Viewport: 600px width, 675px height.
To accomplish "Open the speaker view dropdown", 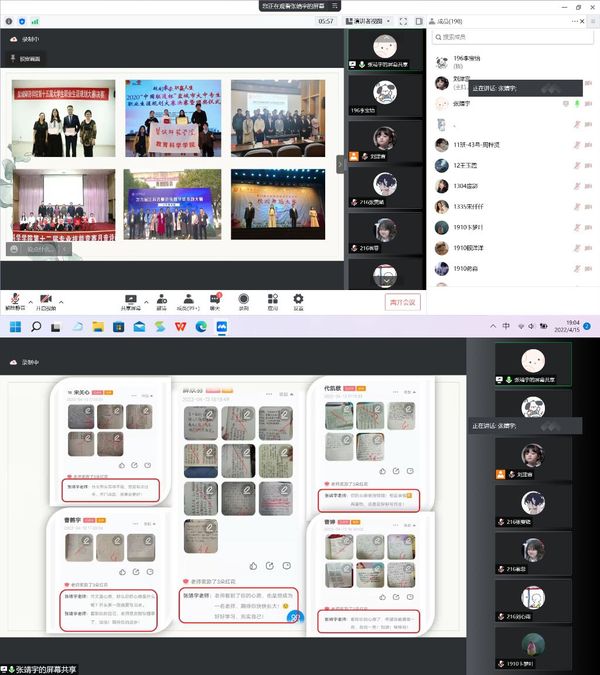I will coord(386,20).
